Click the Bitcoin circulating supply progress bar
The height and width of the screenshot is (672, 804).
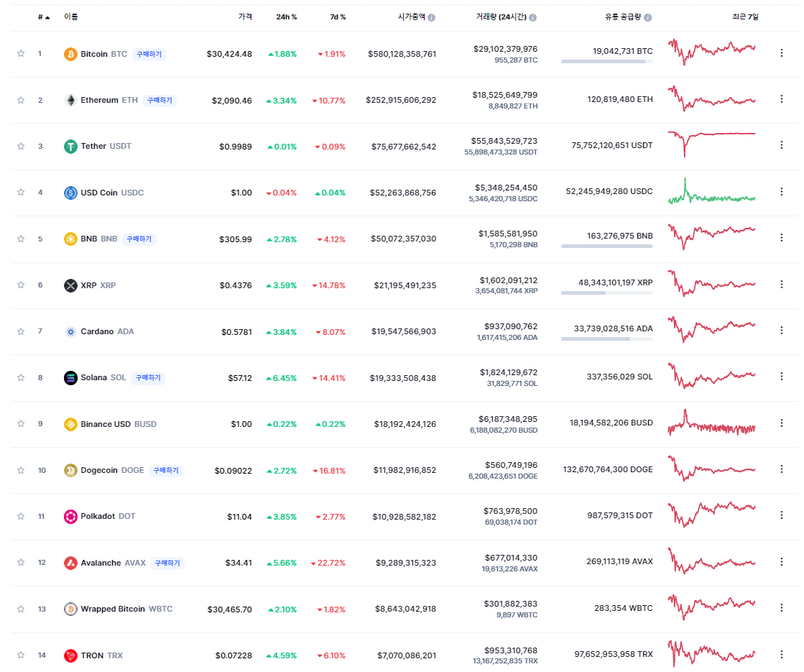pos(606,62)
